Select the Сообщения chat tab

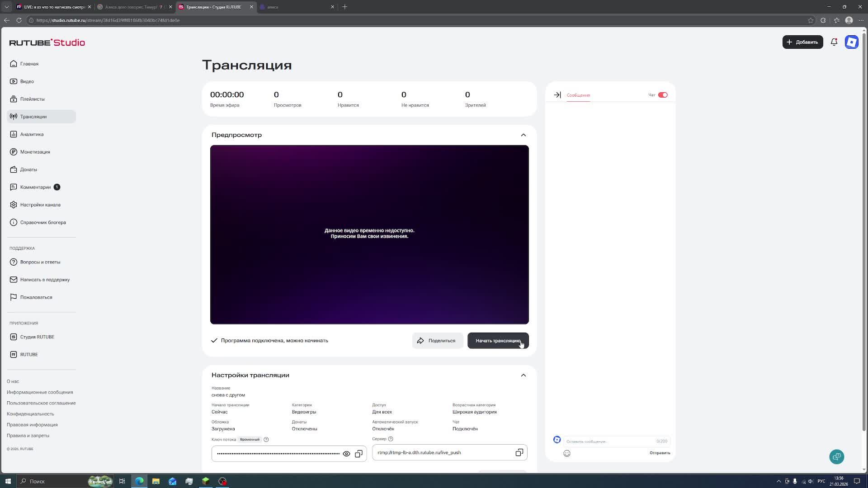[x=578, y=95]
